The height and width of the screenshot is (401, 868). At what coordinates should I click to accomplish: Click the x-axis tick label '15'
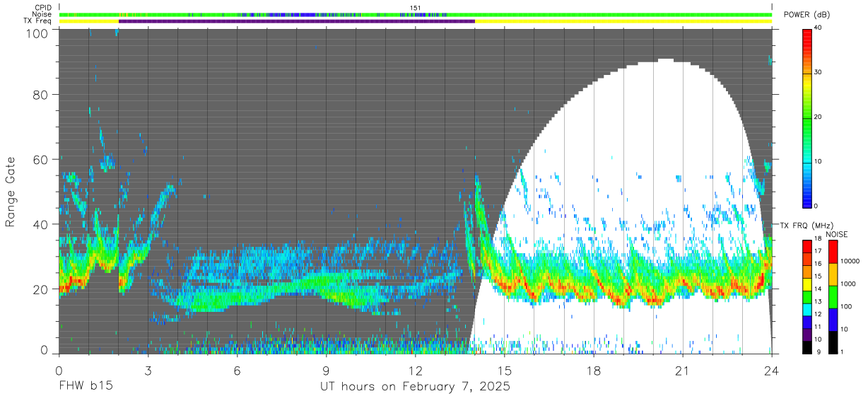click(x=504, y=371)
